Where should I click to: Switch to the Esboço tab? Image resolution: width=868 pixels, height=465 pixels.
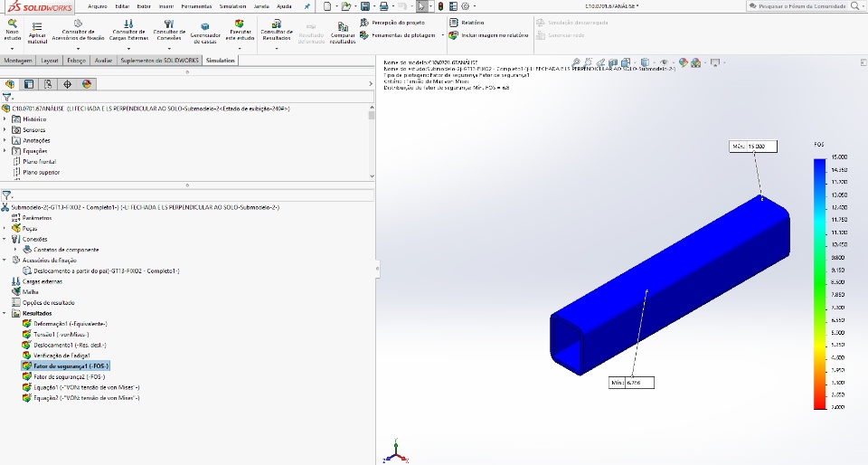[76, 61]
